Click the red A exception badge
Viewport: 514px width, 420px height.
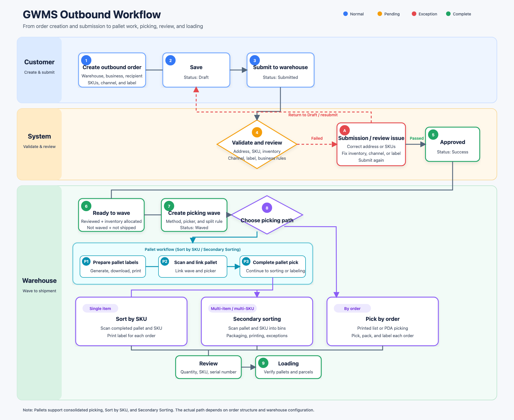pos(345,131)
